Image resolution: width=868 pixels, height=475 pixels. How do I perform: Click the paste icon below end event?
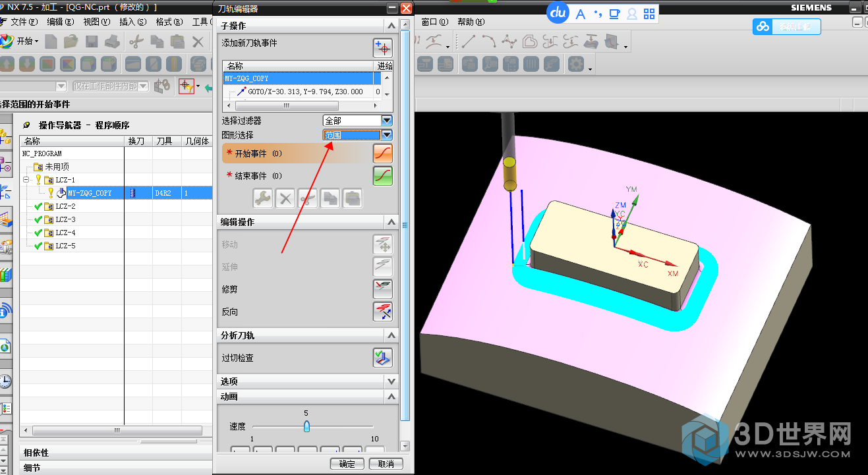click(353, 198)
